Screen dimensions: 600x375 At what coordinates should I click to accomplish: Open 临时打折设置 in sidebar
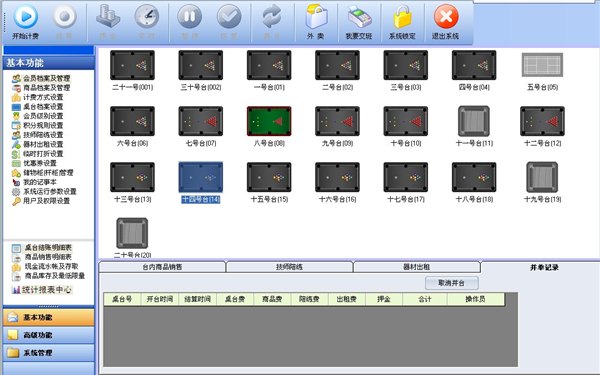(x=38, y=154)
